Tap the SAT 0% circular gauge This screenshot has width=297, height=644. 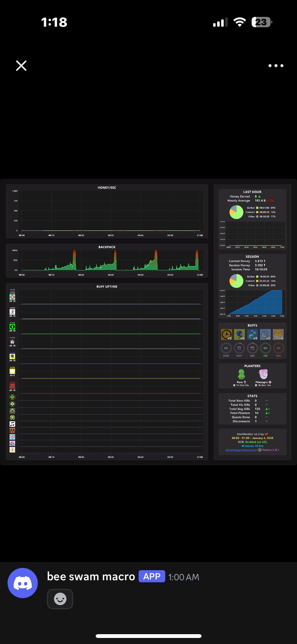coord(252,348)
